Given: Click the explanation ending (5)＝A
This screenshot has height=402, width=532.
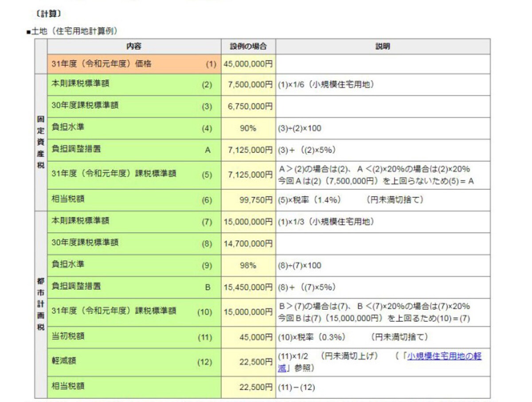Looking at the screenshot, I should [x=376, y=175].
